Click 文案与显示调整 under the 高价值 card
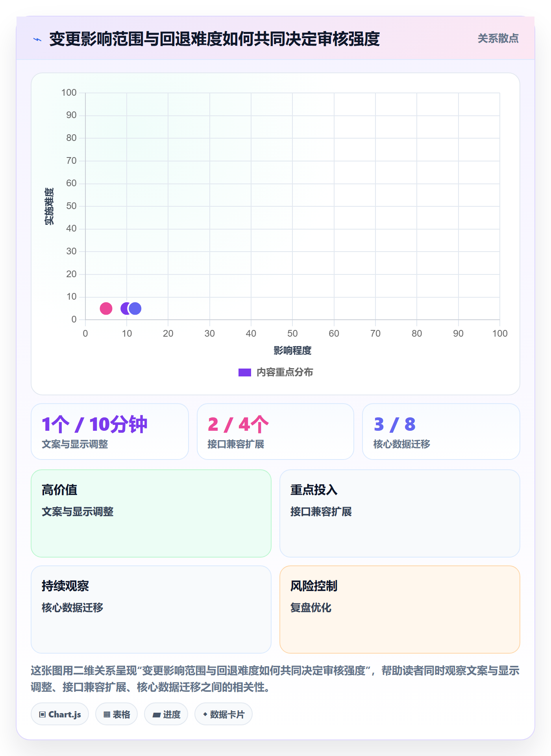Screen dimensions: 551x756 78,511
